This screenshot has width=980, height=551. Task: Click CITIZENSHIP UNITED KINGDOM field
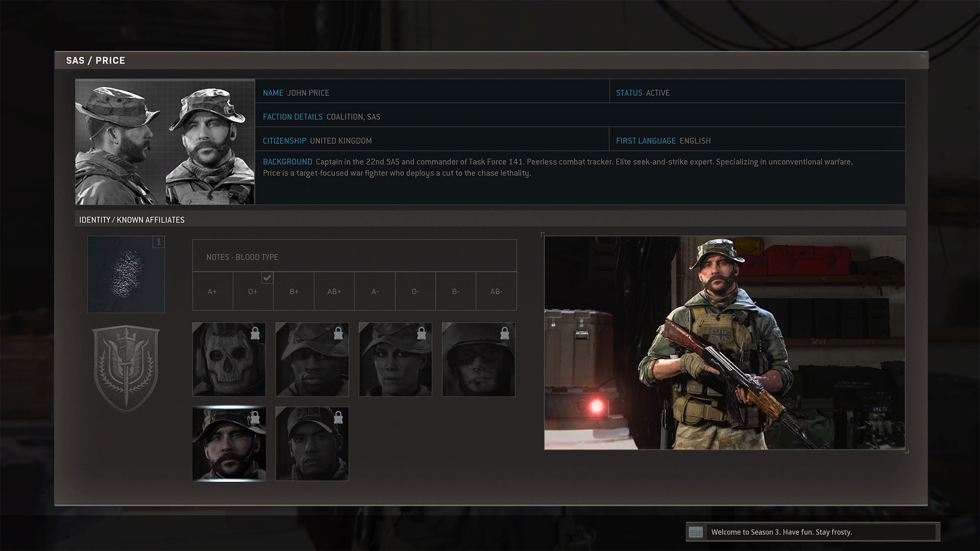[432, 139]
